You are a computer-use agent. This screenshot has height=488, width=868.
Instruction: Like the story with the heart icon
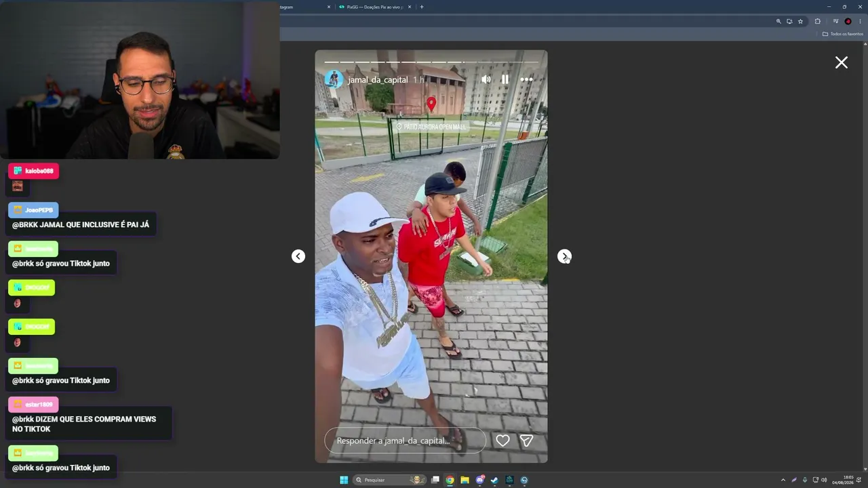[502, 441]
